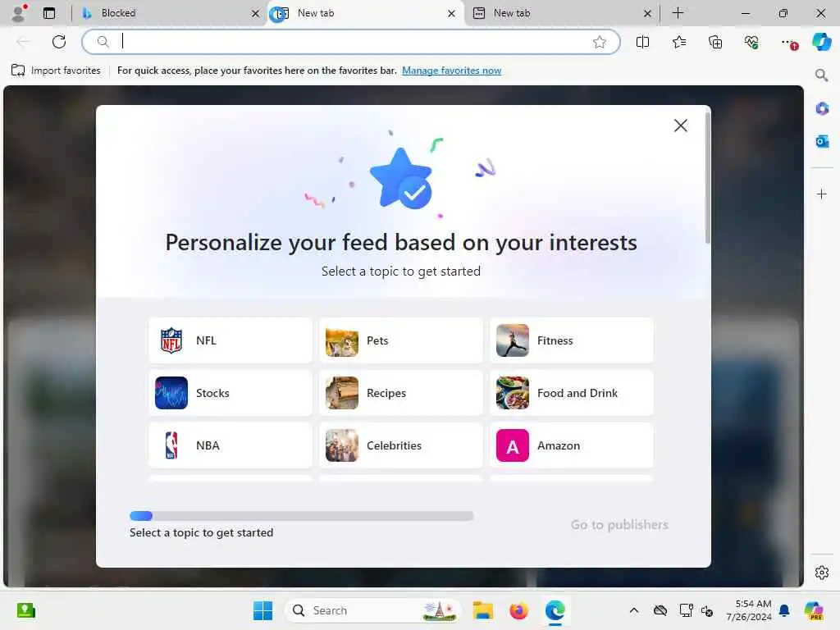Open Microsoft 365 sidebar app
Screen dimensions: 840x630
pos(822,109)
